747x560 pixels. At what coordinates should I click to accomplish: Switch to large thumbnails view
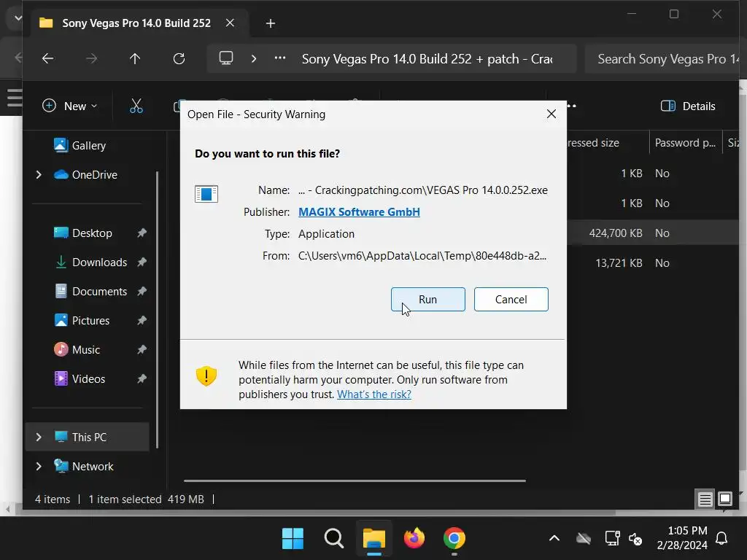pos(724,499)
